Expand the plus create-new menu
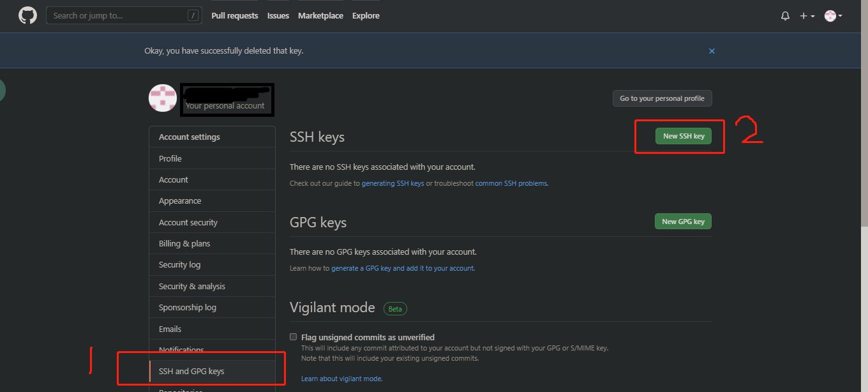Image resolution: width=868 pixels, height=392 pixels. click(807, 16)
